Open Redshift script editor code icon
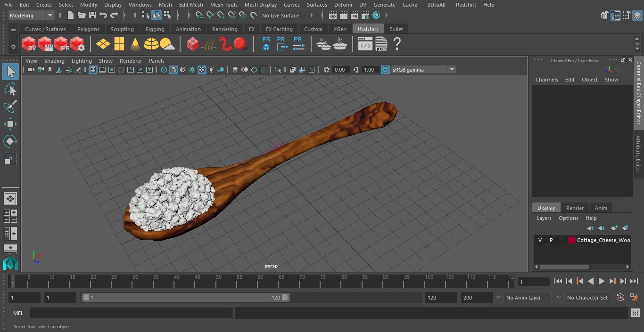 [x=365, y=44]
